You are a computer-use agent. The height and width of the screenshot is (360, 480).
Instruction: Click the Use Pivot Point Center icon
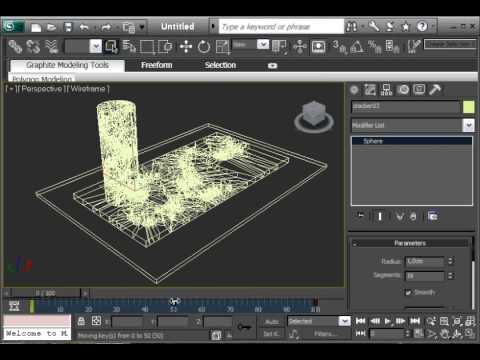tap(279, 47)
